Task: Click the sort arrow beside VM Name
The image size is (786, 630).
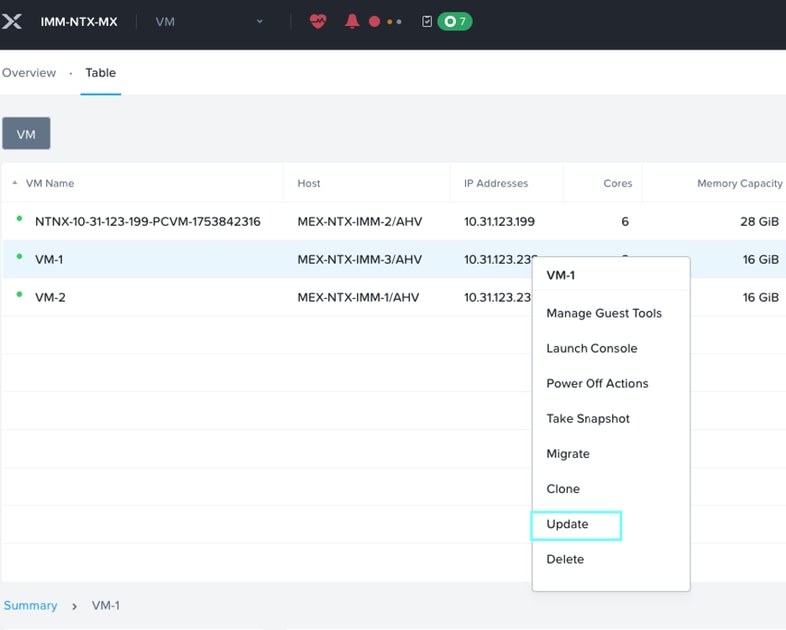Action: 15,183
